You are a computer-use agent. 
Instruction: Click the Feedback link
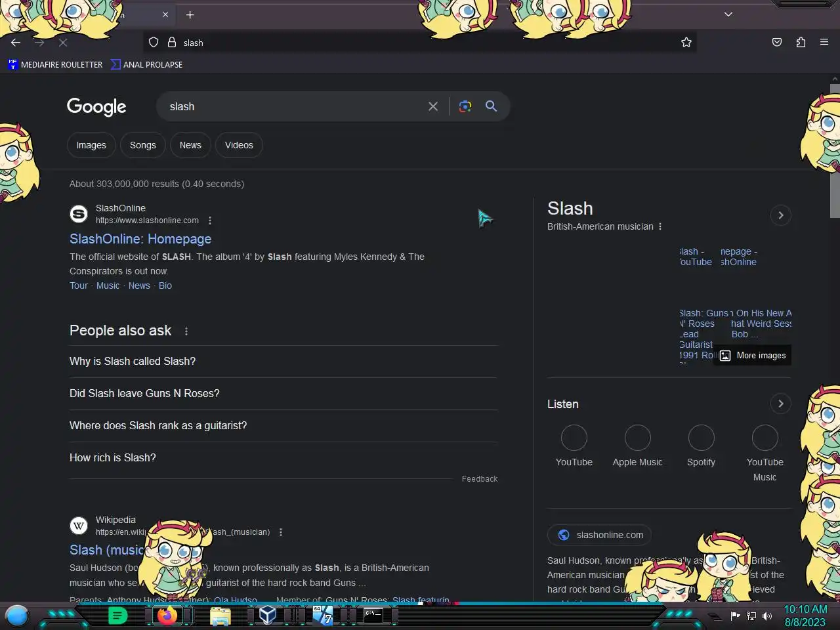pos(480,479)
